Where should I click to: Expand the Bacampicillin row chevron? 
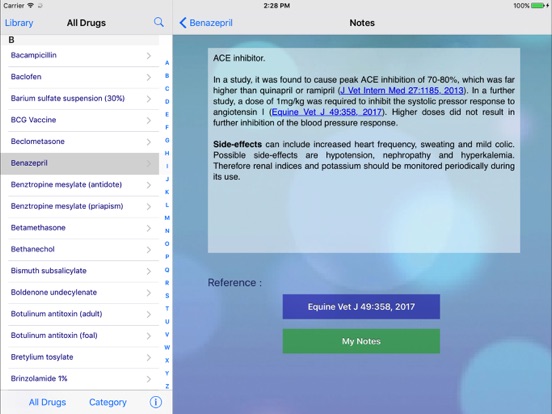[149, 56]
